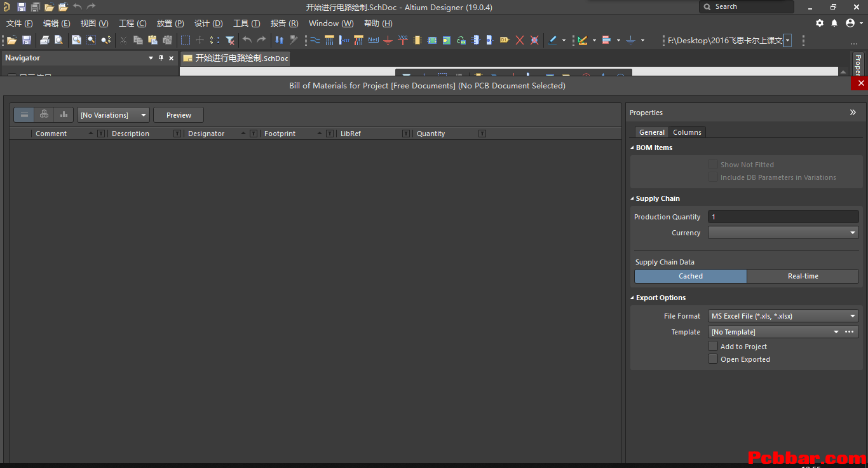868x468 pixels.
Task: Select the Place Net Label tool
Action: (x=373, y=40)
